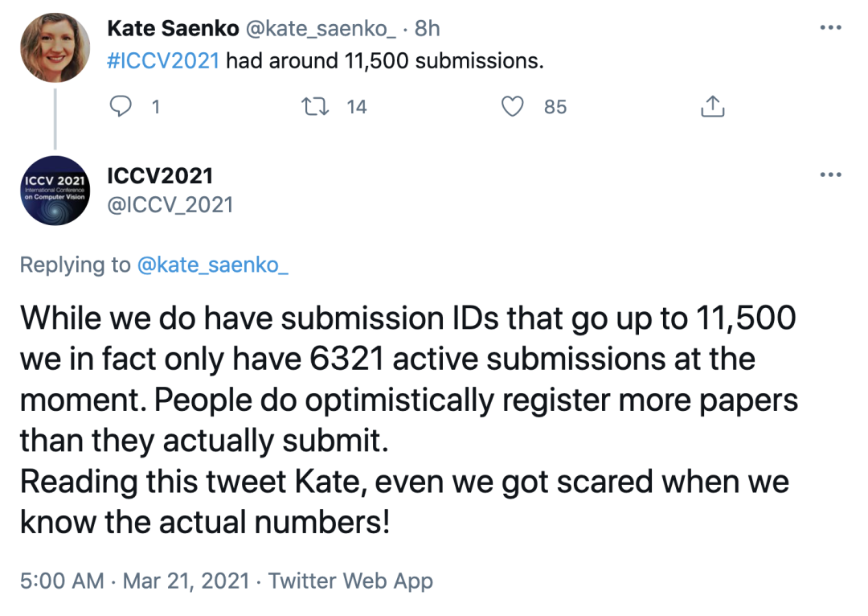Image resolution: width=868 pixels, height=616 pixels.
Task: Click the bold ICCV2021 account name
Action: click(x=160, y=175)
